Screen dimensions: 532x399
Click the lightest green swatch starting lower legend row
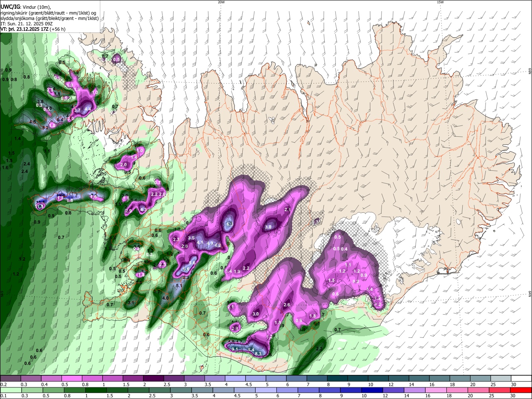[11, 390]
